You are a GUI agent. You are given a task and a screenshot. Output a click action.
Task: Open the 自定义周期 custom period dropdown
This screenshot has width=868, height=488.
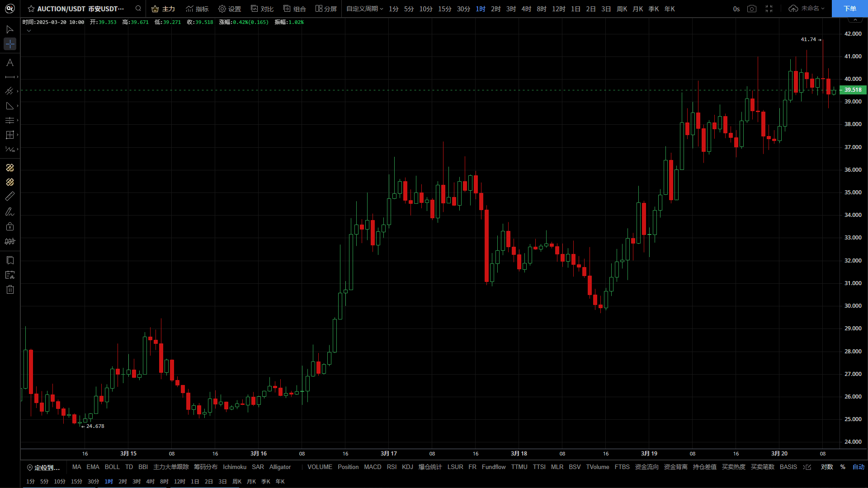click(x=364, y=9)
